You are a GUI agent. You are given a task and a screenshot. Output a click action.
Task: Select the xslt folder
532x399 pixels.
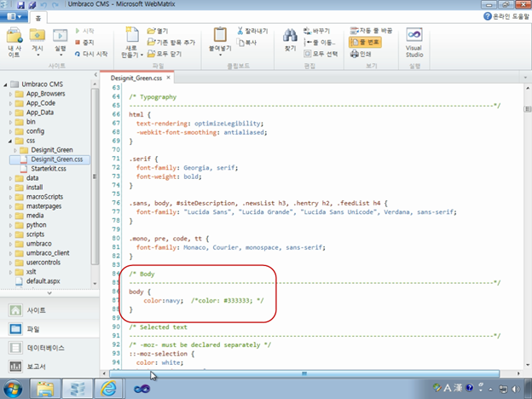[x=31, y=272]
